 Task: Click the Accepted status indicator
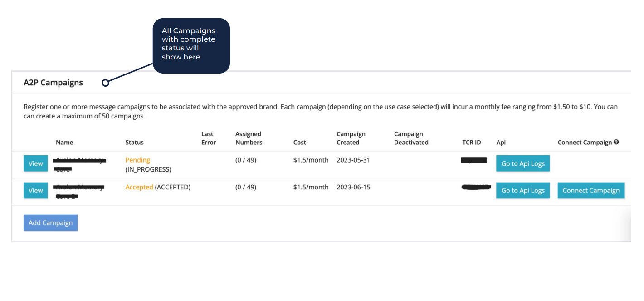point(139,187)
